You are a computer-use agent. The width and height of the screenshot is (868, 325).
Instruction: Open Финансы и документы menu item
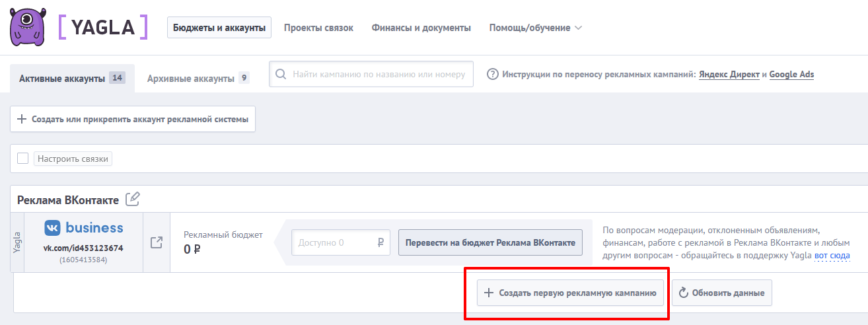pos(421,28)
